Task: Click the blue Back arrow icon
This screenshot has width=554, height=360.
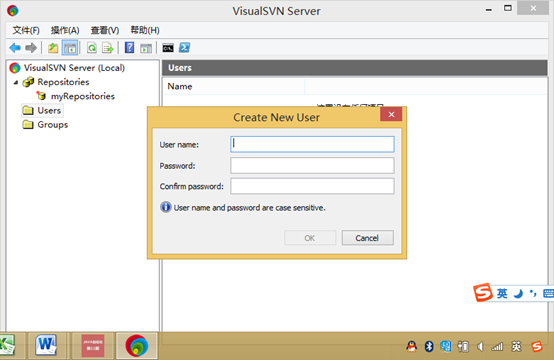Action: click(15, 48)
